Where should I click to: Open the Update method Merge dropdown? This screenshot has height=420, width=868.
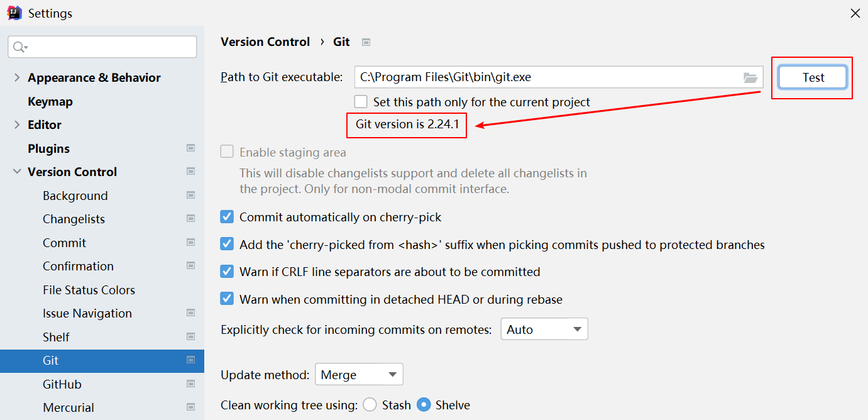coord(359,375)
